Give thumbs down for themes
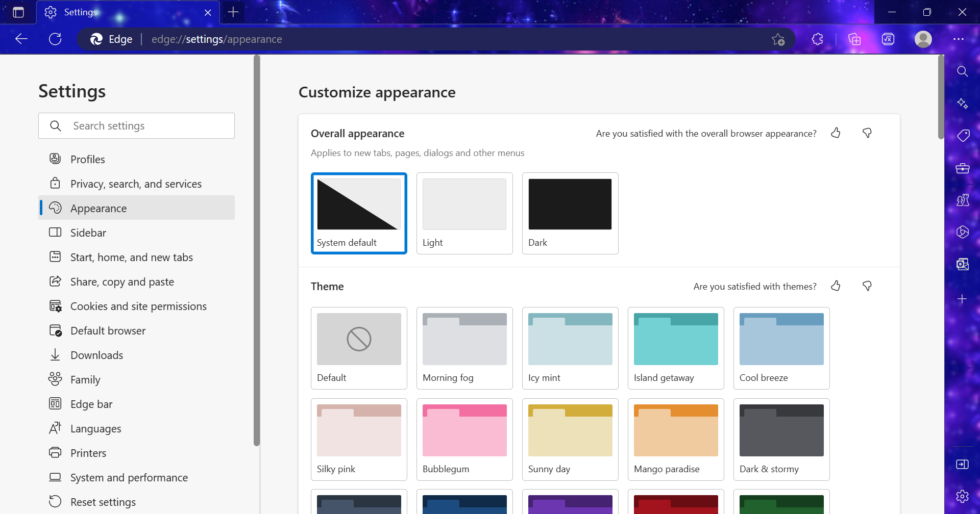980x514 pixels. pos(867,286)
